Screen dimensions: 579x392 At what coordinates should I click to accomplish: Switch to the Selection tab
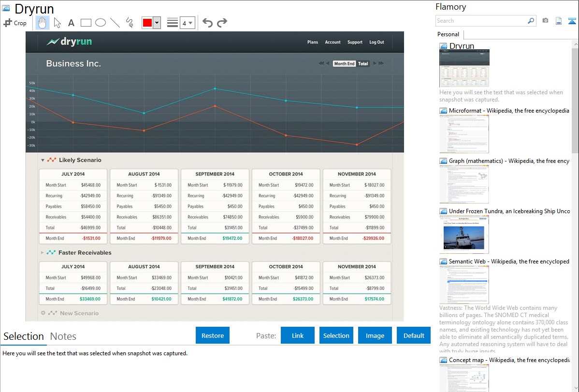point(24,336)
